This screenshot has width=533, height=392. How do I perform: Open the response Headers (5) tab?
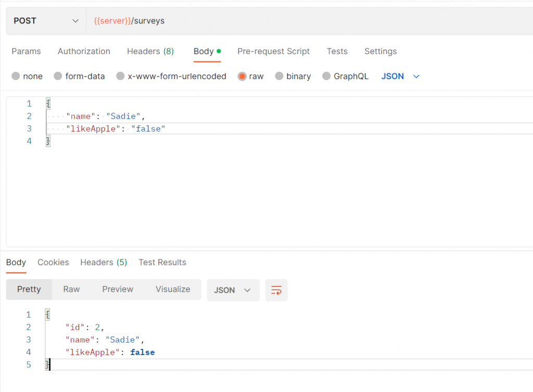coord(104,263)
